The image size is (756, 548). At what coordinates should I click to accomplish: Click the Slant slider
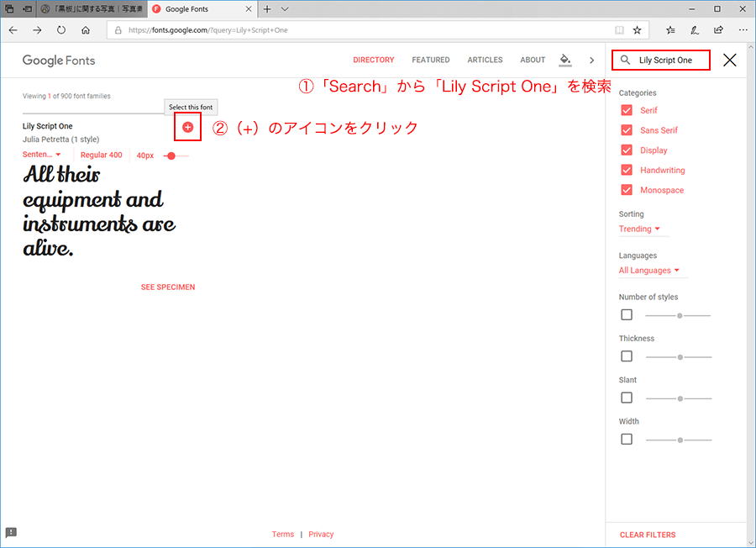tap(679, 398)
